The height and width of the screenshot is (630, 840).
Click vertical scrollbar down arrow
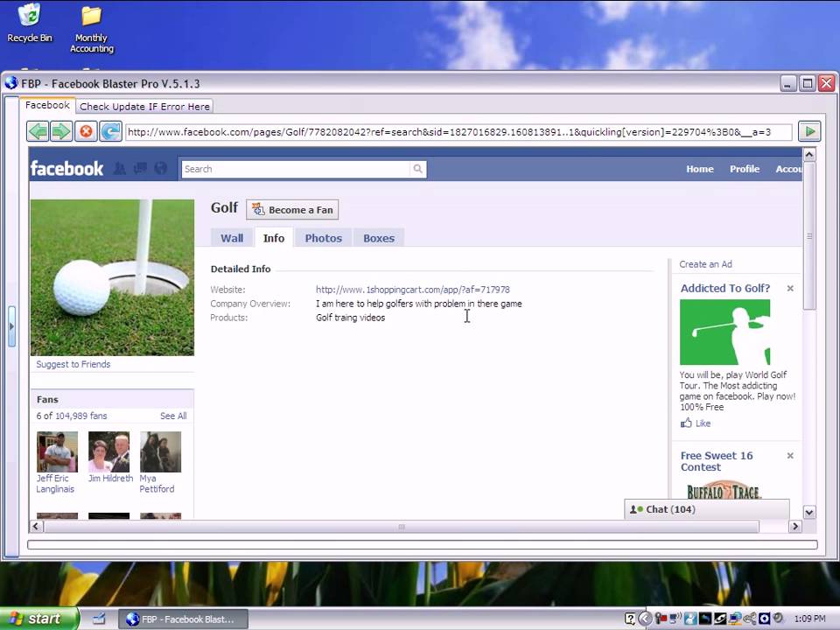pos(809,512)
